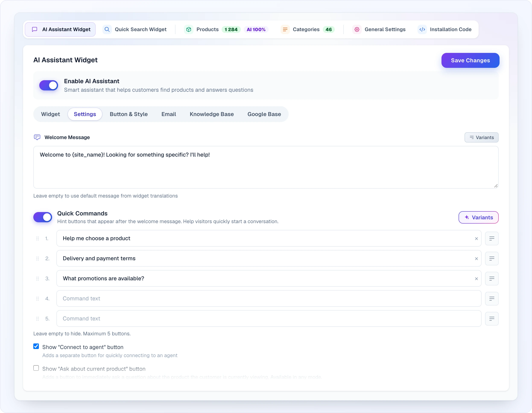Open the Button & Style sub-tab
Screen dimensions: 532x413
pyautogui.click(x=129, y=114)
